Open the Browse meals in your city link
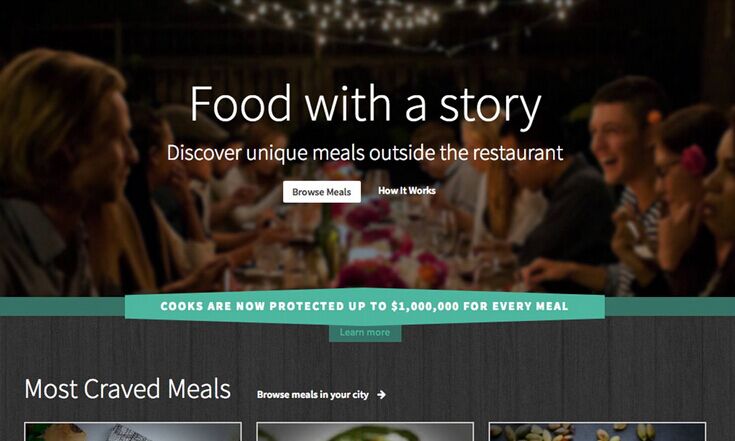The height and width of the screenshot is (441, 735). tap(313, 395)
